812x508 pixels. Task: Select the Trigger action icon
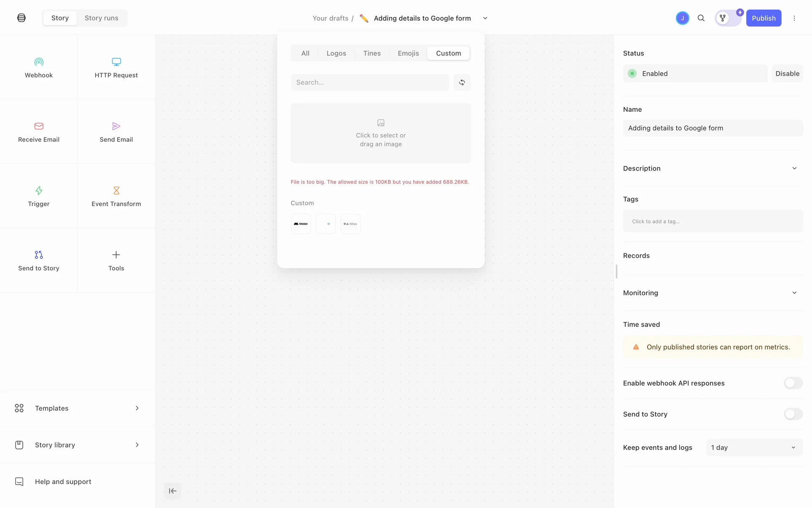pyautogui.click(x=38, y=191)
